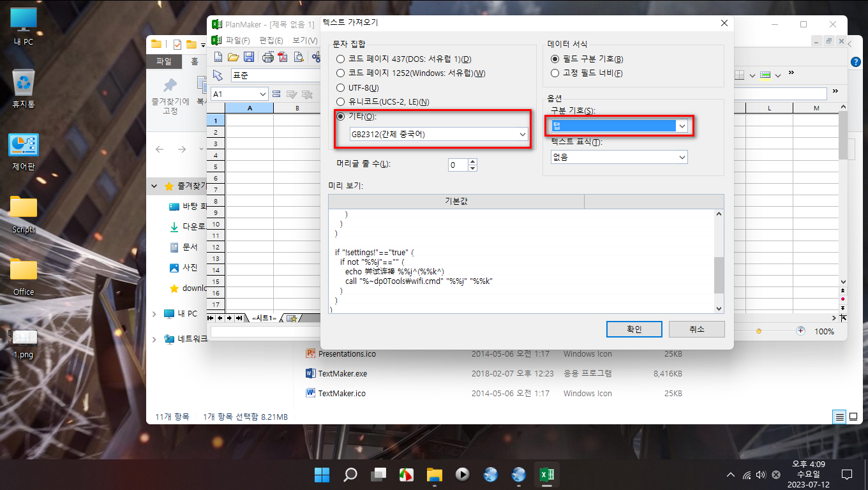Choose 고정 필드 너비 data format
Image resolution: width=868 pixels, height=490 pixels.
click(x=555, y=73)
